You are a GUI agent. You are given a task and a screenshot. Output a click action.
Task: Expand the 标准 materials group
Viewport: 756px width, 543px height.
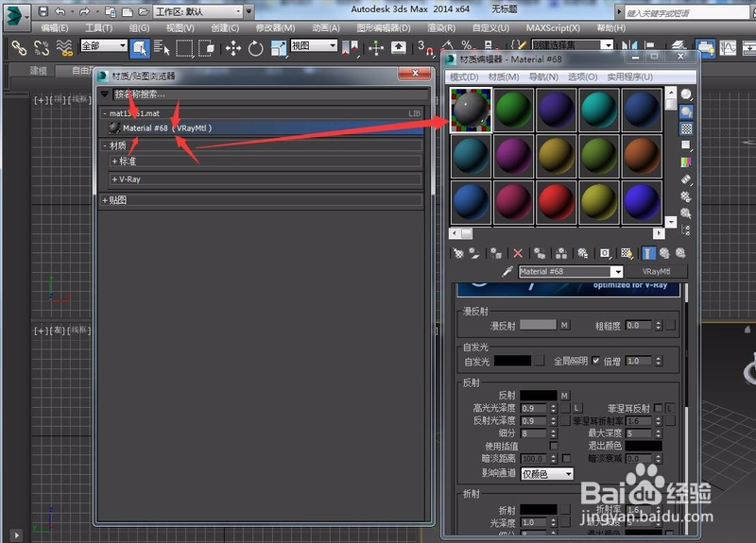tap(114, 161)
